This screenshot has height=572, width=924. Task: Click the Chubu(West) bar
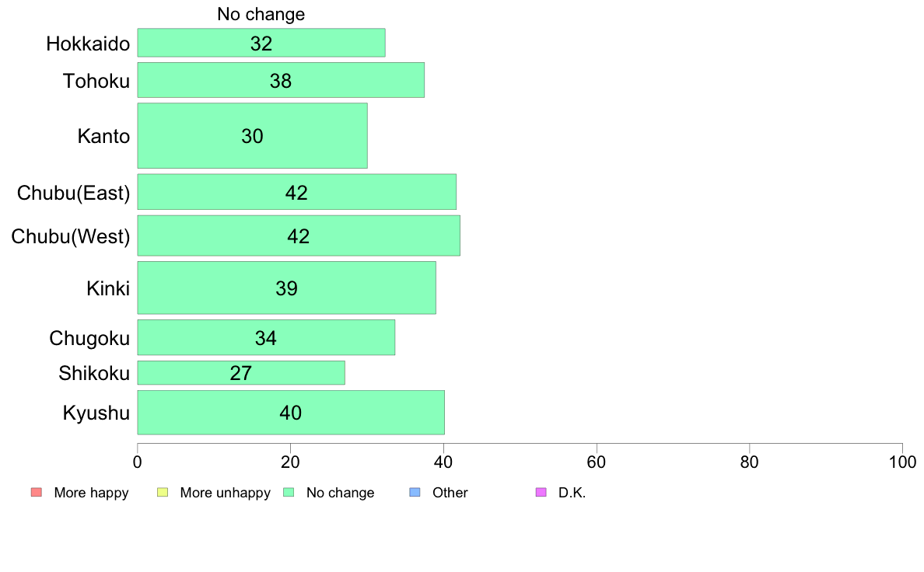tap(299, 235)
